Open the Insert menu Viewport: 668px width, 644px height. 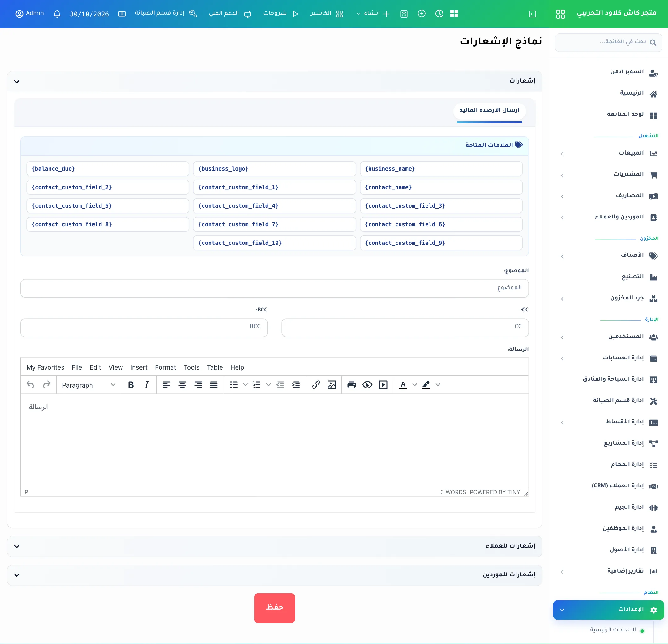(139, 367)
